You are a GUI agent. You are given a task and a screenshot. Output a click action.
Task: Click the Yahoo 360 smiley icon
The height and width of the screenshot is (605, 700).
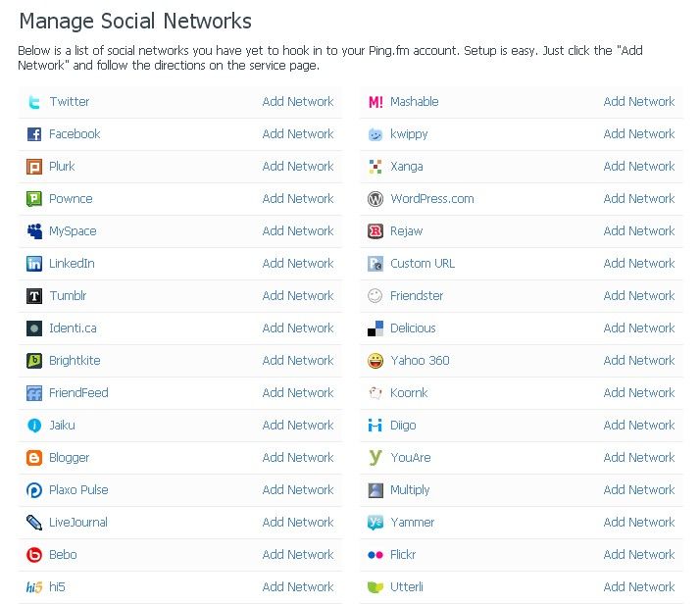(x=375, y=361)
